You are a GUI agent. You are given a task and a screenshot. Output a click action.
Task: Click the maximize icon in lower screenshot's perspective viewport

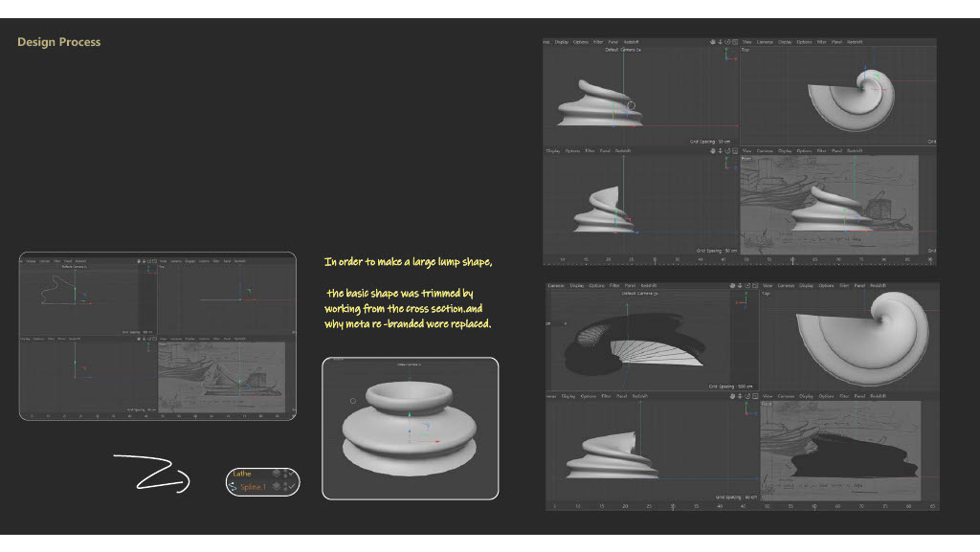[x=755, y=285]
